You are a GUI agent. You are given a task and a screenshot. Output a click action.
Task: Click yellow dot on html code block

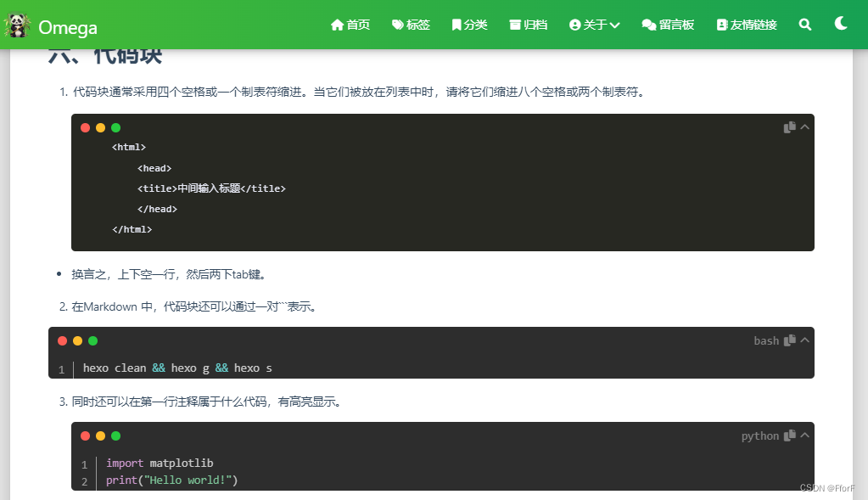[100, 128]
